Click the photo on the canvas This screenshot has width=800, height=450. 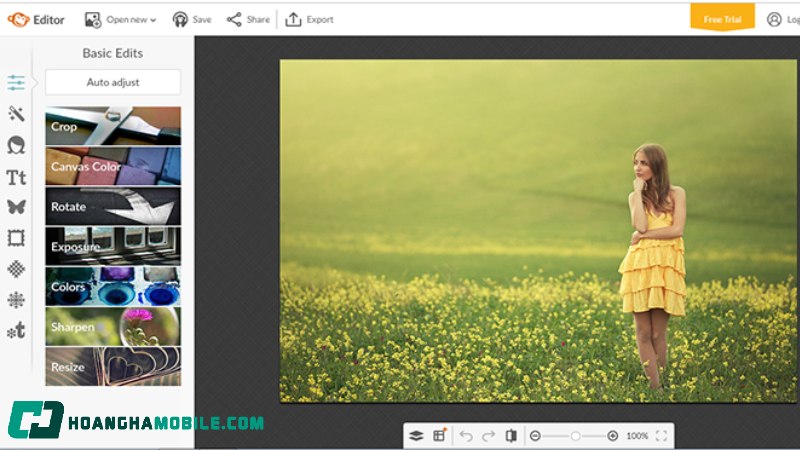(538, 231)
